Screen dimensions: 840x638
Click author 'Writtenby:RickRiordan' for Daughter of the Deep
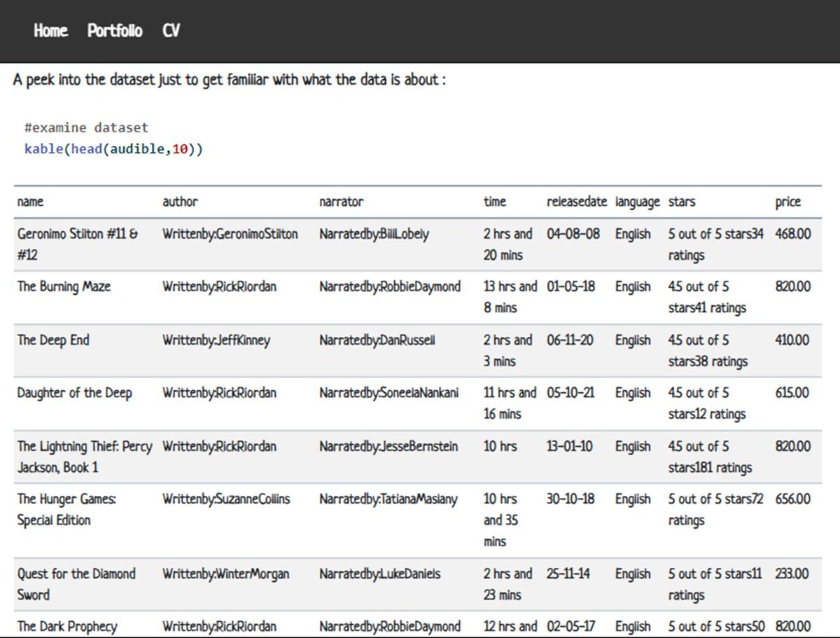point(218,393)
